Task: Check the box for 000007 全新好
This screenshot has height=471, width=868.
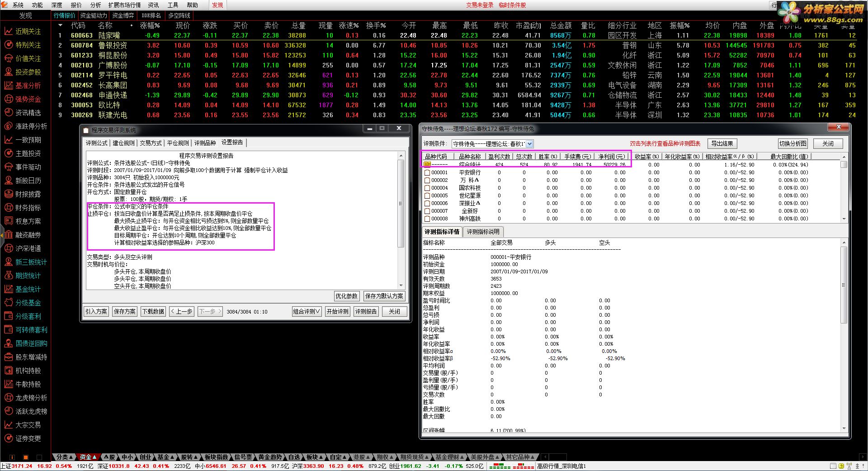Action: [x=427, y=211]
